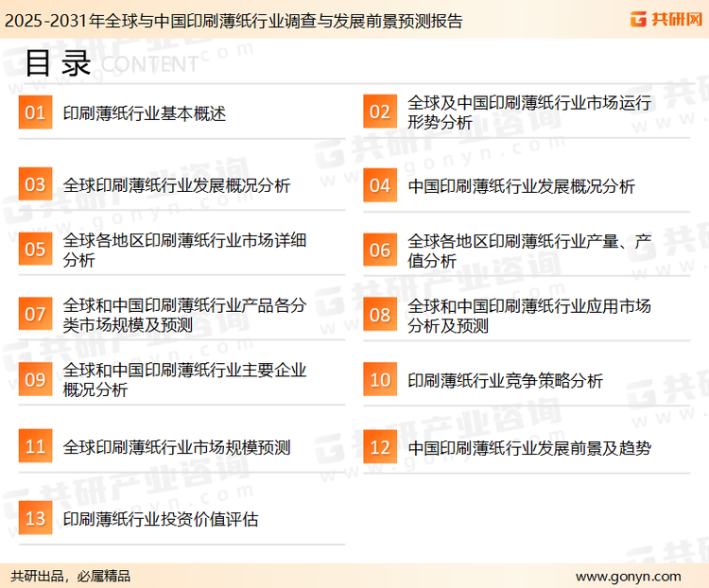The height and width of the screenshot is (588, 709).
Task: Click the 全球和中国印刷薄纸行业主要企业概况分析 entry
Action: coord(184,379)
